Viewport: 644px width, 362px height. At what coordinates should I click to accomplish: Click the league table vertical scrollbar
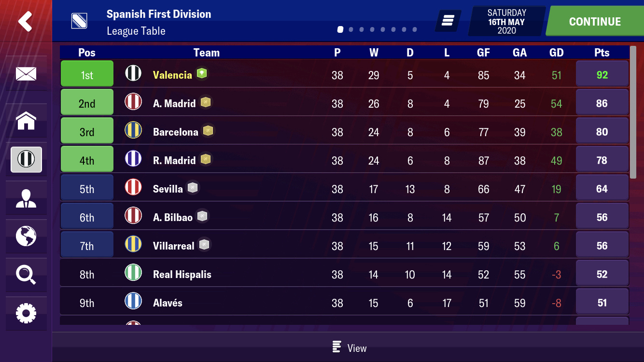pyautogui.click(x=633, y=112)
